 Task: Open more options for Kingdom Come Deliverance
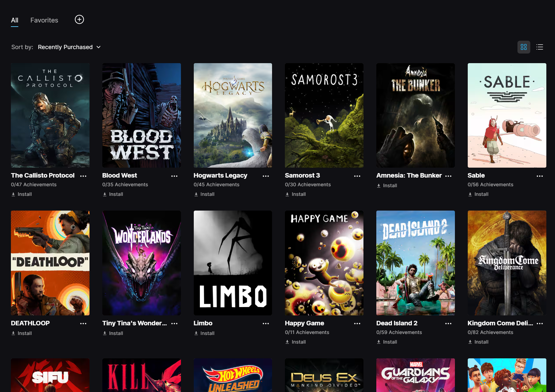[540, 323]
